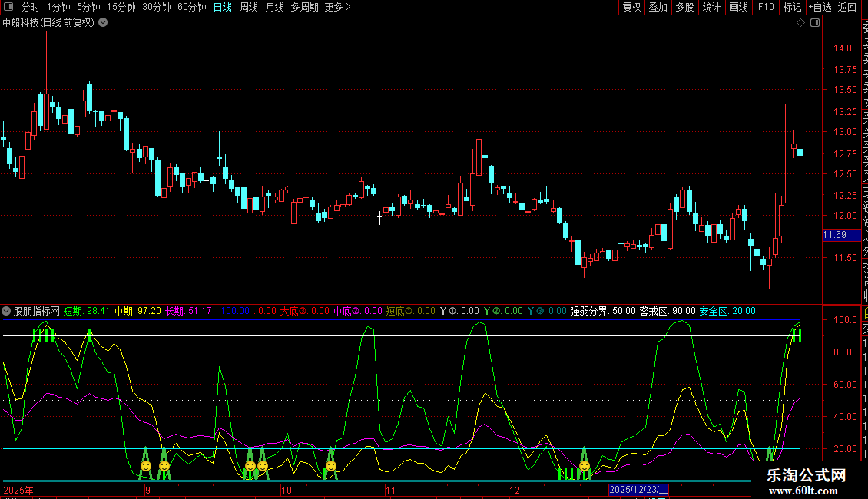Click month 12 marker on time axis
The image size is (868, 499).
(x=515, y=490)
